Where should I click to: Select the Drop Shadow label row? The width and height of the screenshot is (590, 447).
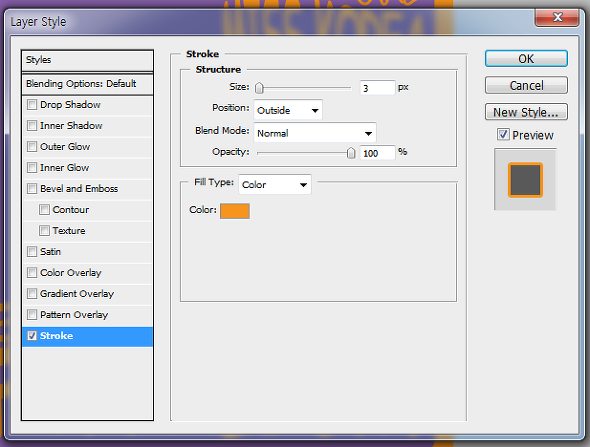coord(87,105)
